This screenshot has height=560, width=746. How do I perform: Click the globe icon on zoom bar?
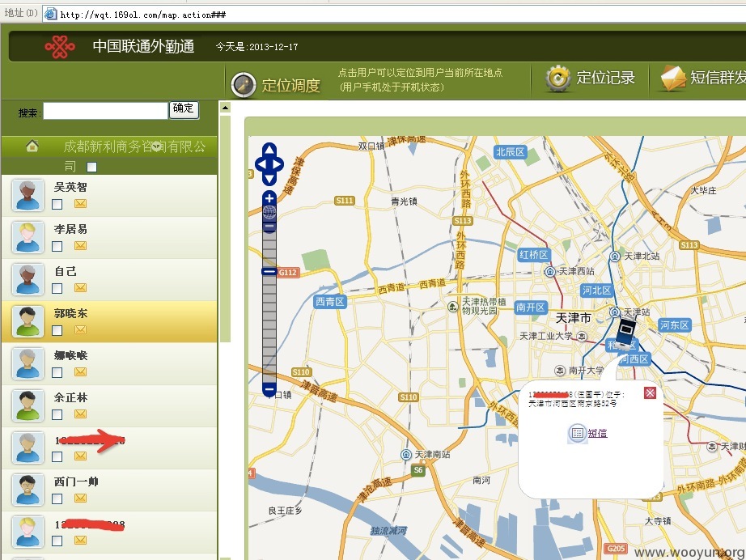pyautogui.click(x=269, y=212)
